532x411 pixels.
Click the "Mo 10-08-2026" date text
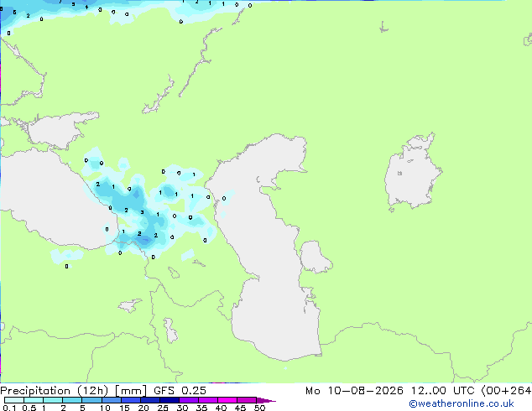[x=355, y=391]
